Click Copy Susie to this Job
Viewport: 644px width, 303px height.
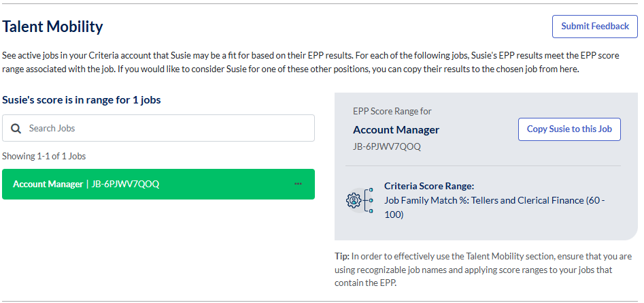(x=569, y=129)
